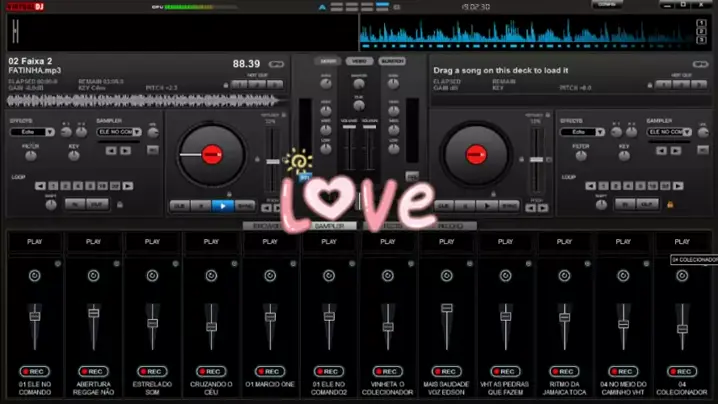Viewport: 718px width, 404px height.
Task: Set a 4-beat loop on left deck
Action: pyautogui.click(x=78, y=186)
